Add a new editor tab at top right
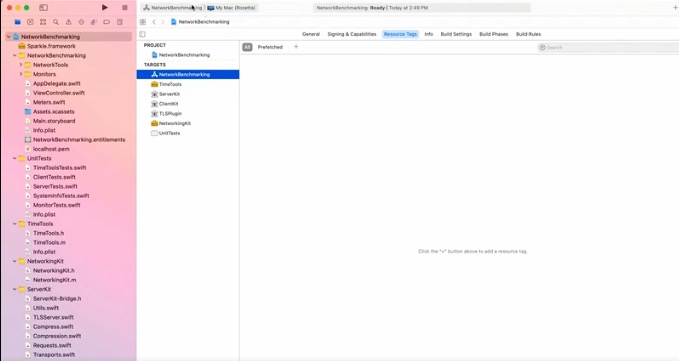 click(x=675, y=8)
